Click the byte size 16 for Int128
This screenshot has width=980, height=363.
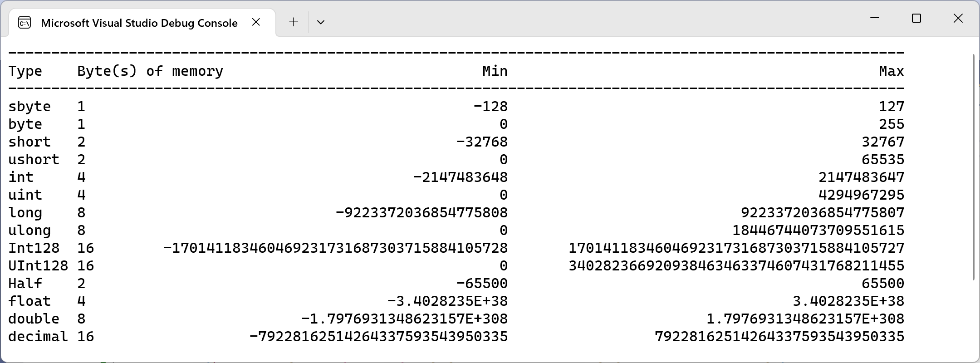coord(86,248)
